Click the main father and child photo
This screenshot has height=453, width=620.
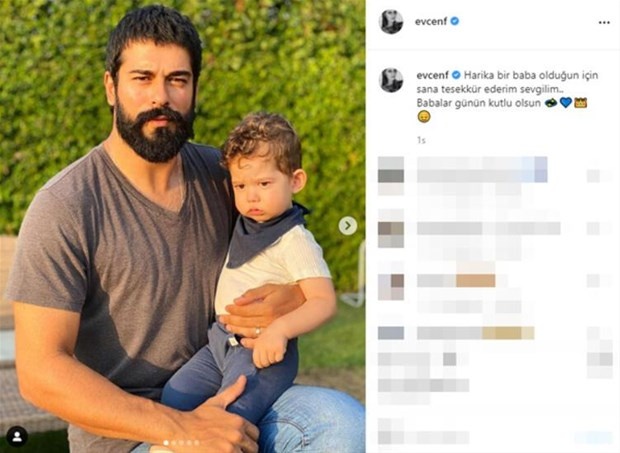click(x=182, y=226)
